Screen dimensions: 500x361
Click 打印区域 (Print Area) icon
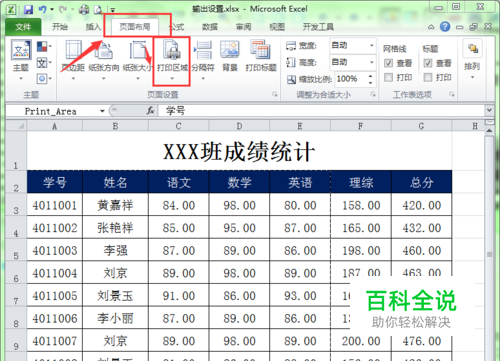pyautogui.click(x=172, y=50)
